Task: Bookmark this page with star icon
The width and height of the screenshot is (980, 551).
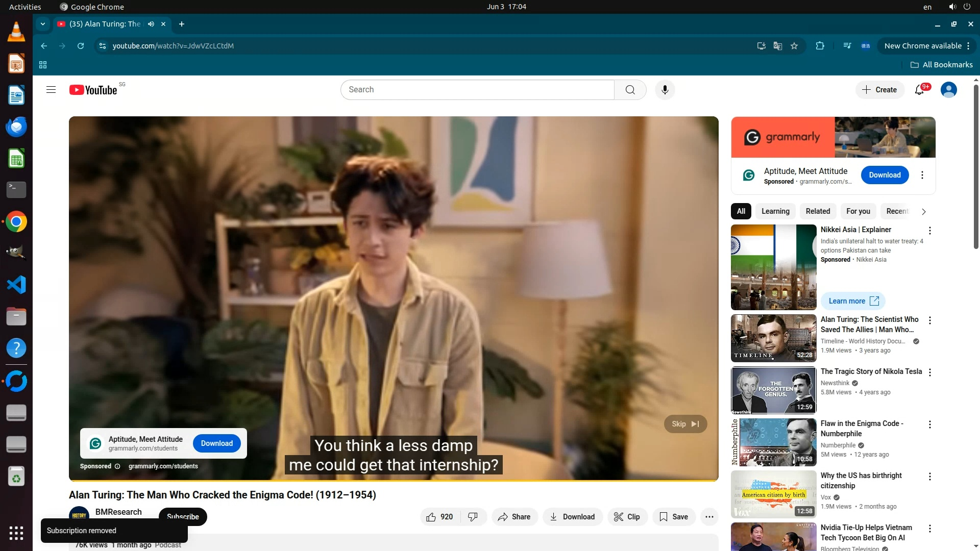Action: point(794,46)
